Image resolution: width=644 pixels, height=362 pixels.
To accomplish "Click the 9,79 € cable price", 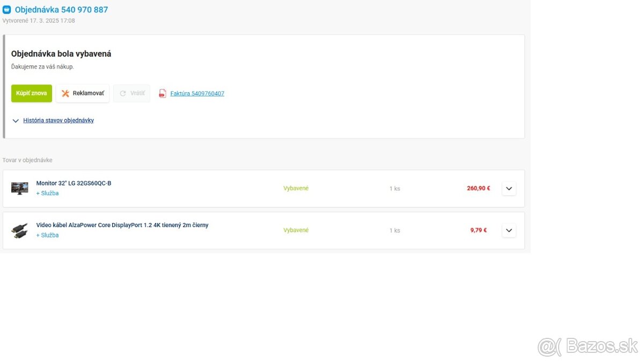I will (x=478, y=230).
